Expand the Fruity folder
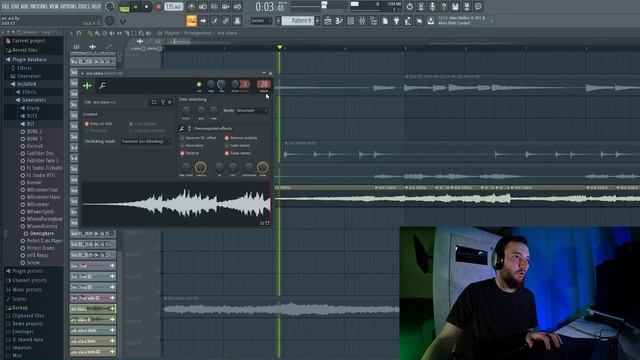The image size is (640, 360). [33, 108]
